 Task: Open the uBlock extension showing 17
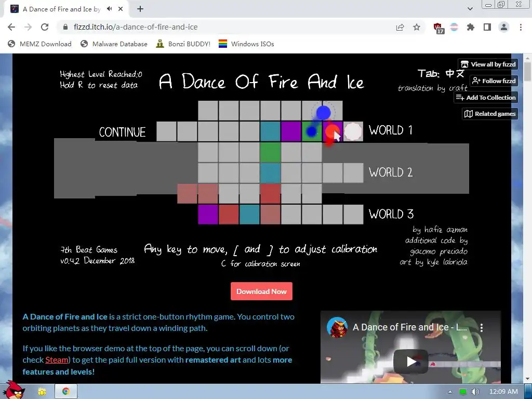(x=438, y=28)
